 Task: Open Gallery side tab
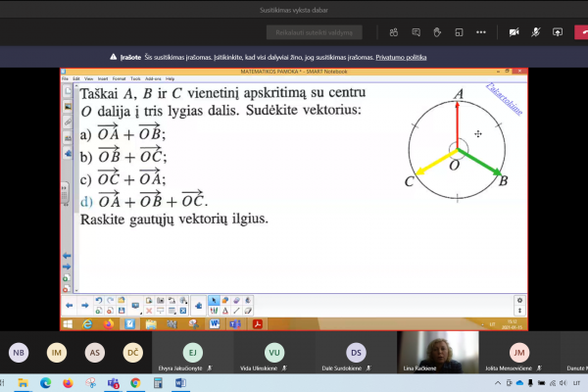coord(68,107)
